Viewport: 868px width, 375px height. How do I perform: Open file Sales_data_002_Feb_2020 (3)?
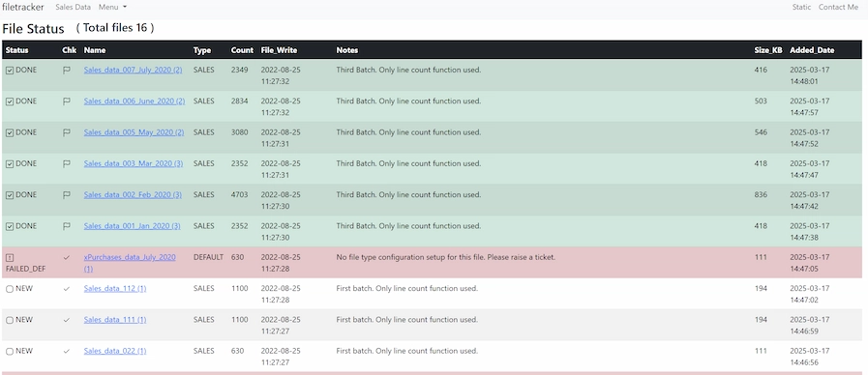(133, 195)
